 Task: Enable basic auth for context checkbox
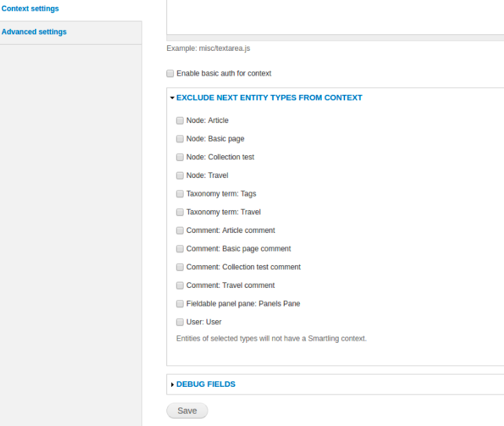tap(170, 74)
